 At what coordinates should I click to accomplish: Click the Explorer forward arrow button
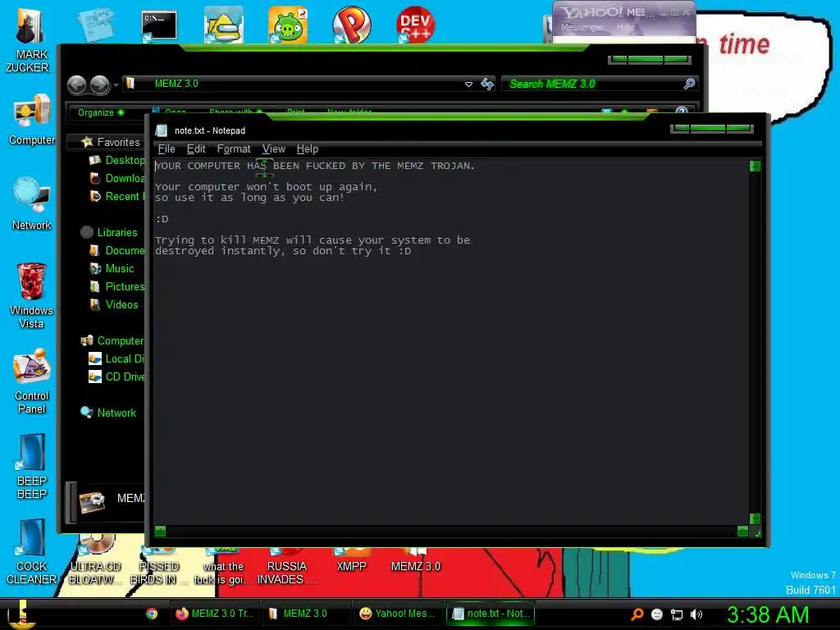click(99, 84)
